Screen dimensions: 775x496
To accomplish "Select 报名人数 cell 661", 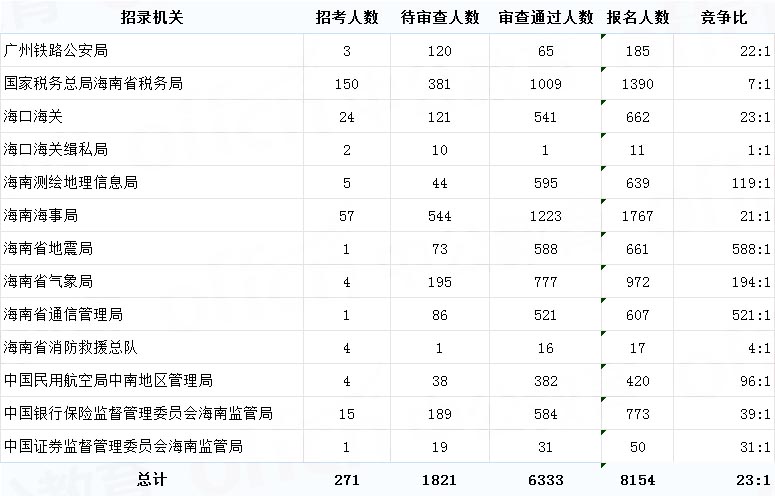I will [x=637, y=249].
